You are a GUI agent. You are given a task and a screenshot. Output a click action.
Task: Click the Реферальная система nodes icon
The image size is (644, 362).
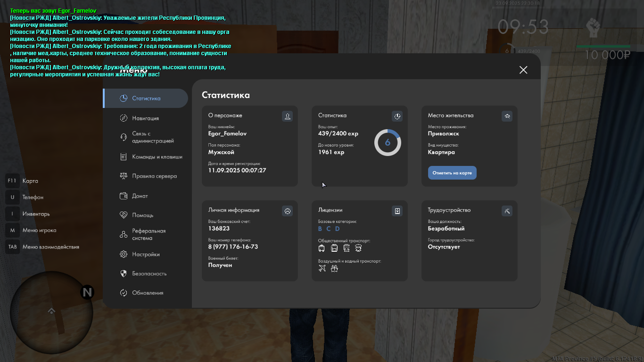point(124,234)
